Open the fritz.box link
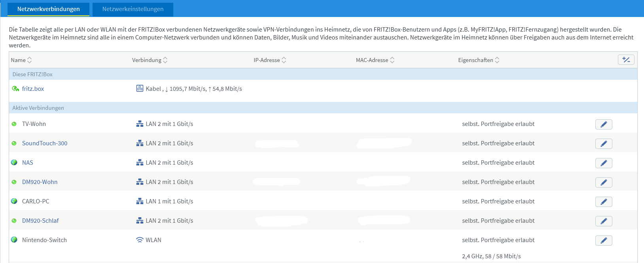Screen dimensions: 644x263 [x=33, y=89]
